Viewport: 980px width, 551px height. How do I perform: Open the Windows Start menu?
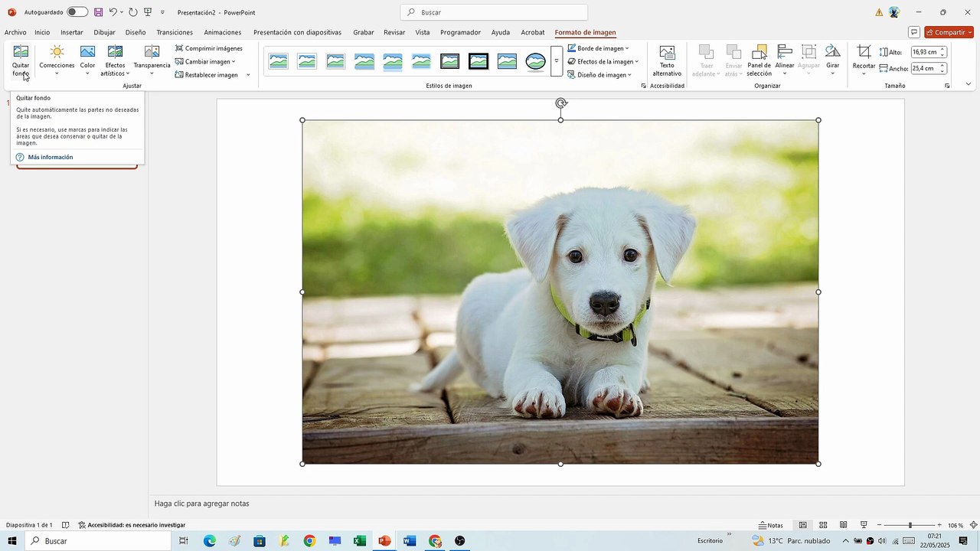12,541
